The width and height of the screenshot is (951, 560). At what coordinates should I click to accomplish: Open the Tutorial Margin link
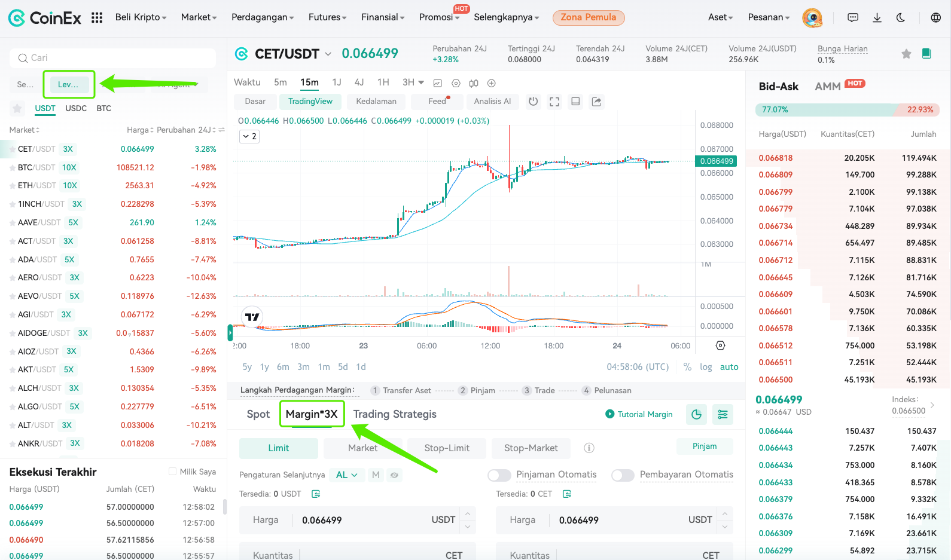pyautogui.click(x=639, y=414)
